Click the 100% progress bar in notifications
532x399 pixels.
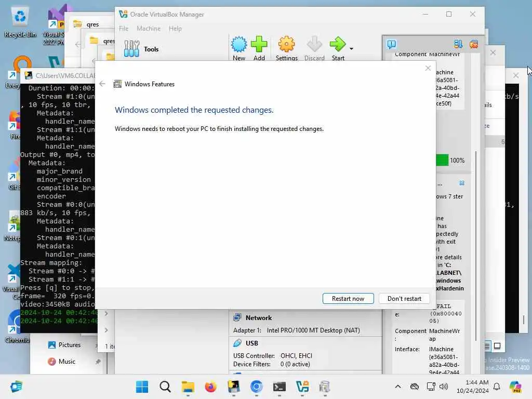[442, 160]
